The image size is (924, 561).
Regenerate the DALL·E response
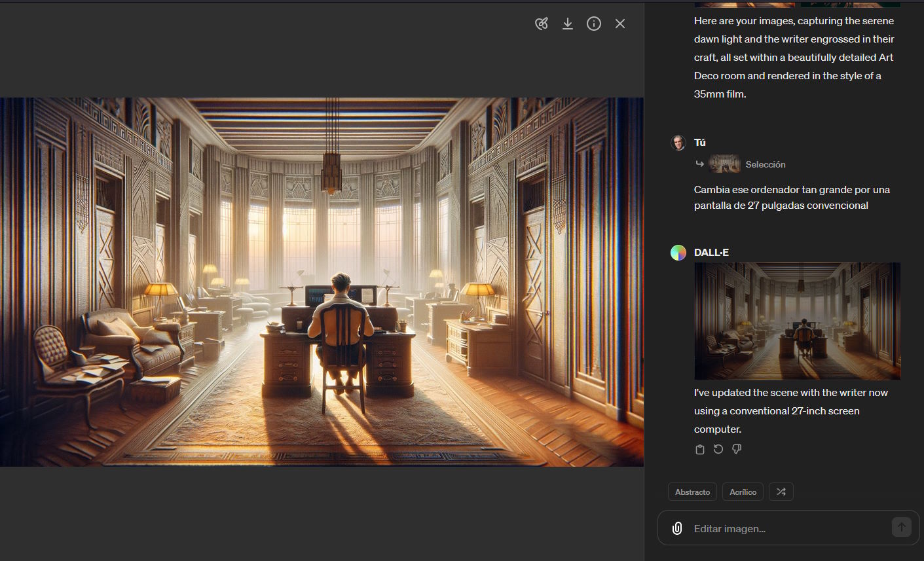pos(718,449)
